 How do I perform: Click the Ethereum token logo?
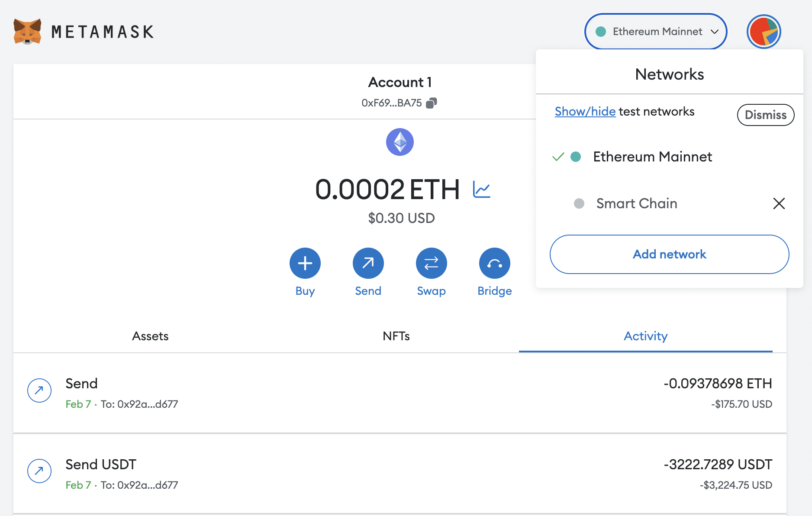pos(400,142)
